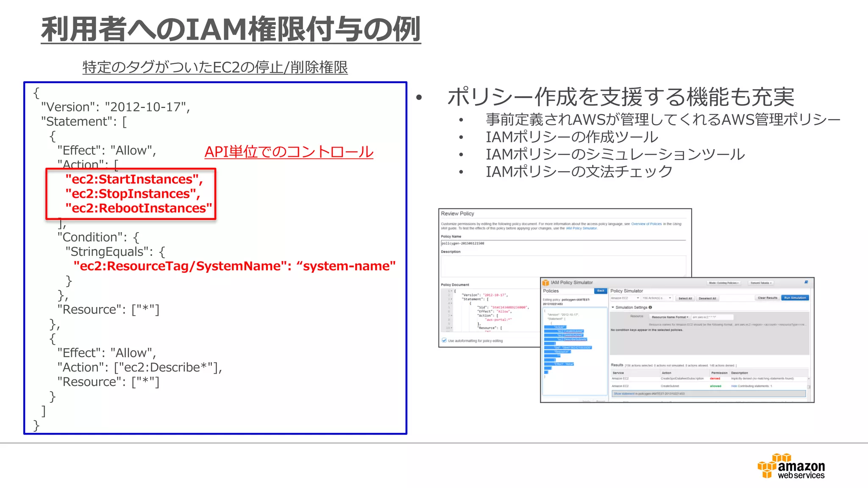
Task: Click the "ec2:Describe*" action line
Action: [139, 367]
